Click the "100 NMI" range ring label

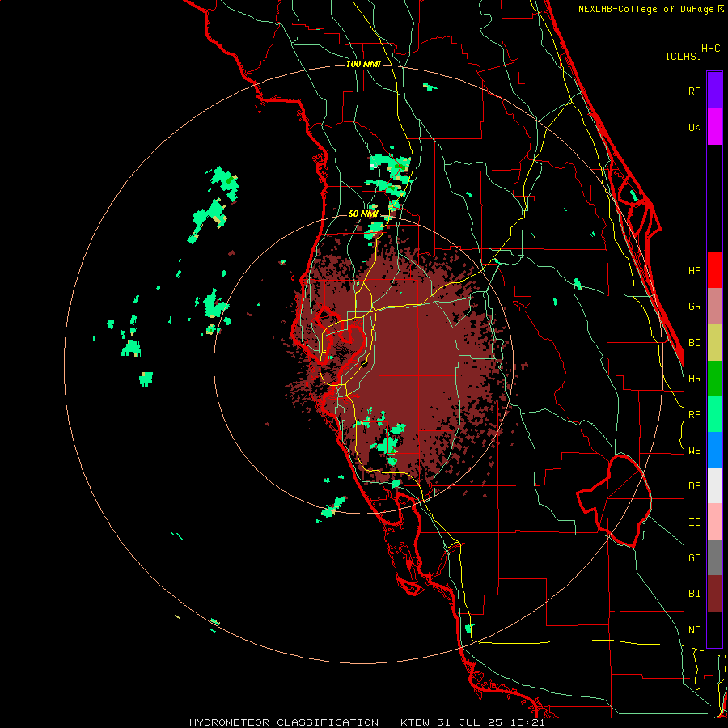[x=363, y=64]
